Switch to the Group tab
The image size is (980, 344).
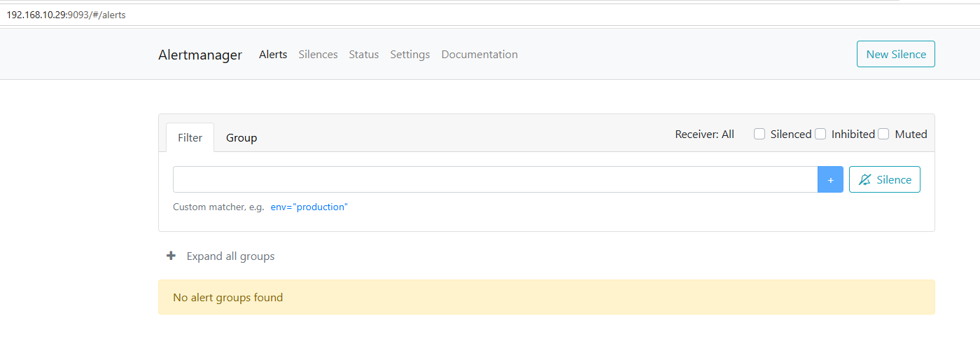pos(241,137)
